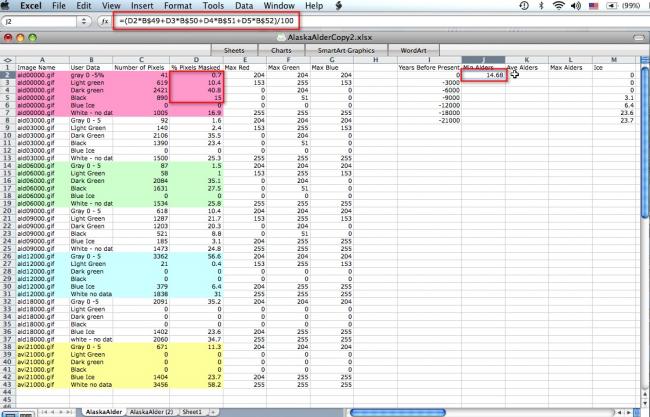Open the Data menu
The image size is (650, 417).
click(x=243, y=6)
